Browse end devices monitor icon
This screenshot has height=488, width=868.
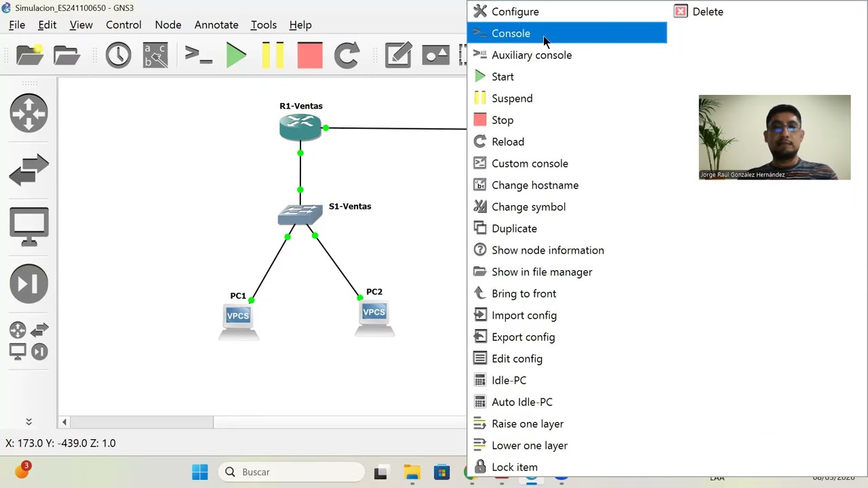coord(28,226)
